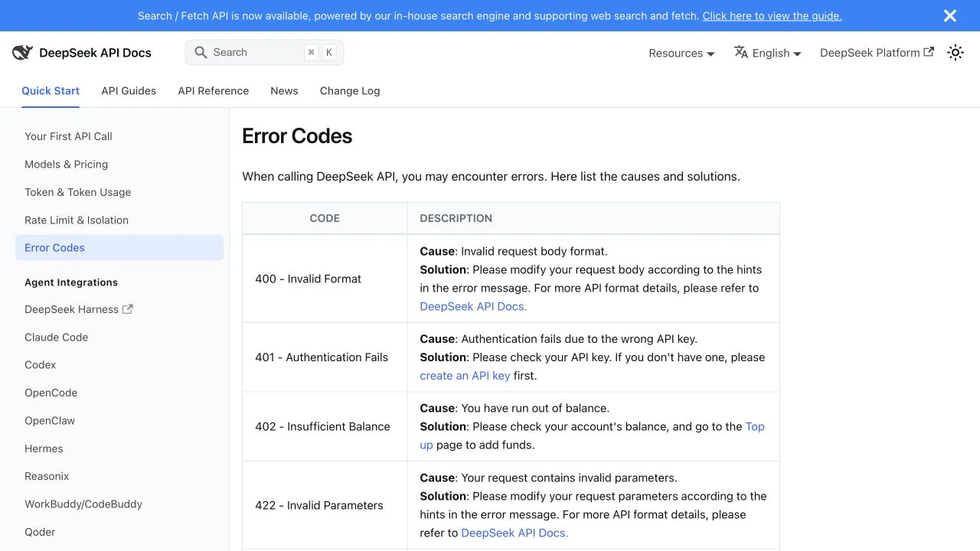
Task: Open OpenCode sidebar item
Action: (x=119, y=393)
